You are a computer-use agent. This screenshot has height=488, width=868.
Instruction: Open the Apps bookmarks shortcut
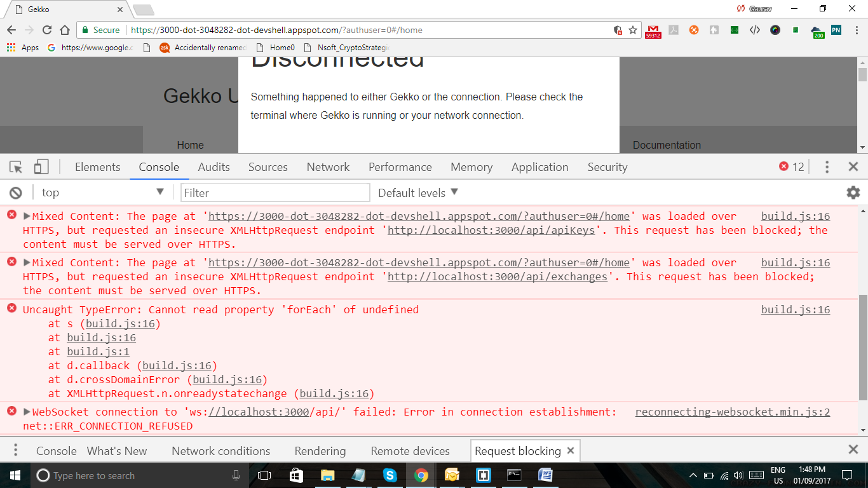tap(23, 47)
